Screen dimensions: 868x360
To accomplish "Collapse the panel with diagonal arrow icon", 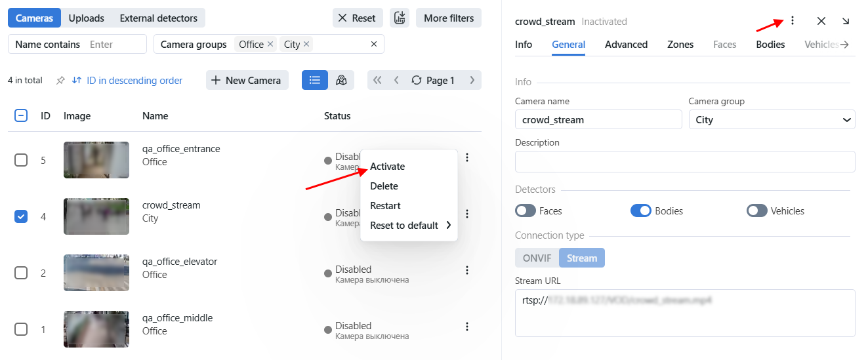I will (x=846, y=21).
